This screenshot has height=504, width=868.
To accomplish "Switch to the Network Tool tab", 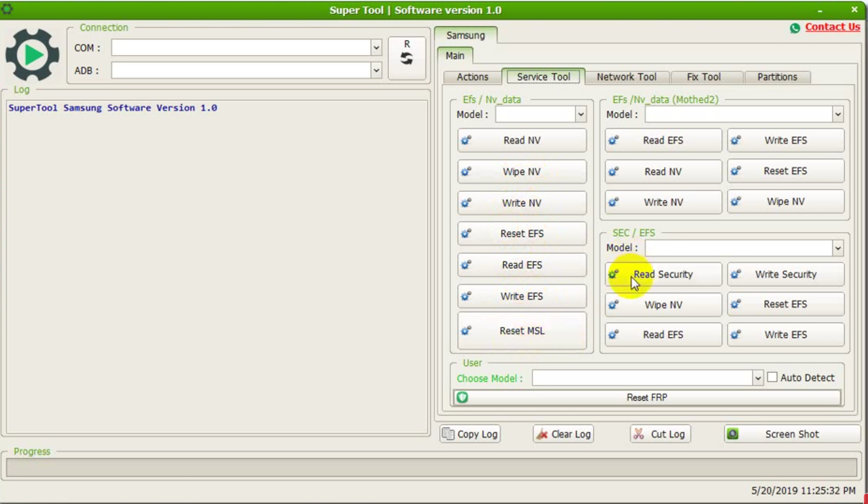I will pos(626,77).
